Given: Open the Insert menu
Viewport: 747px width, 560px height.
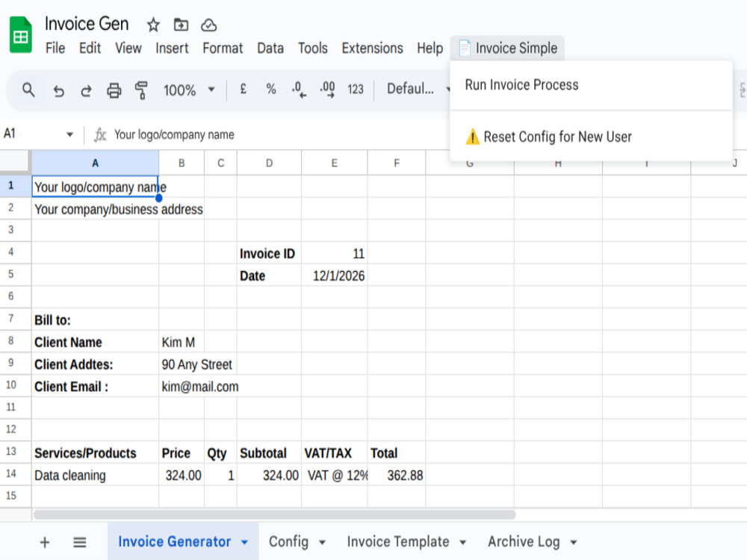Looking at the screenshot, I should [172, 48].
